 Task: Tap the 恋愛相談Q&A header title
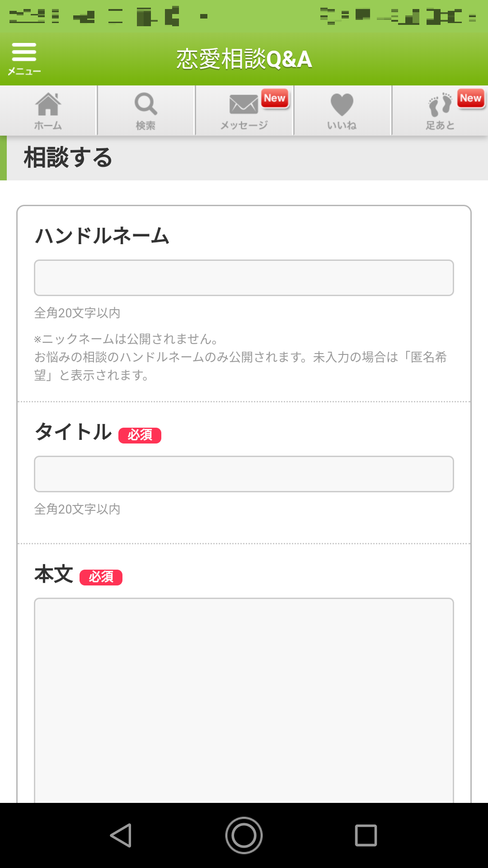(x=244, y=59)
